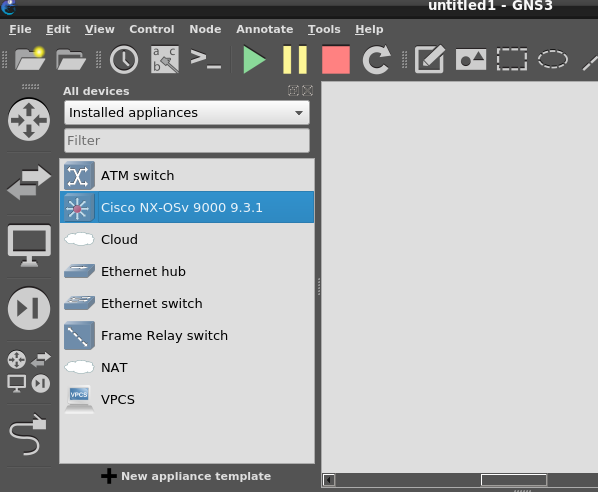Toggle the add a link cable tool
This screenshot has width=598, height=492.
pos(28,435)
